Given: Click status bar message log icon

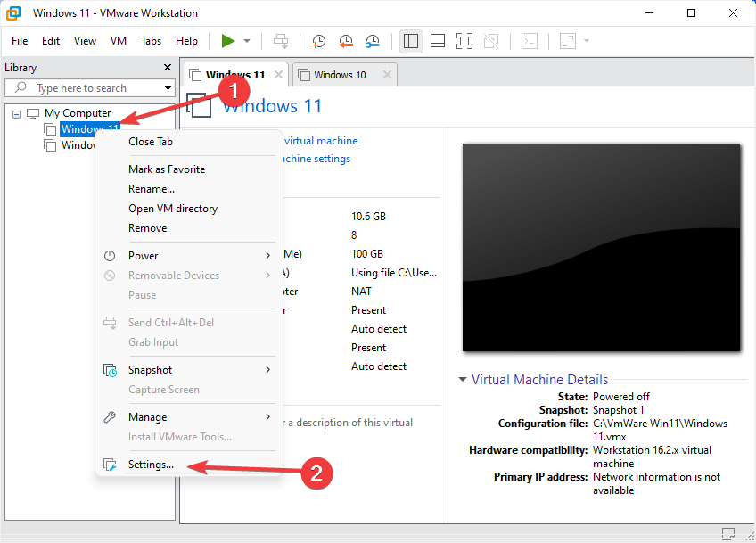Looking at the screenshot, I should coord(728,533).
